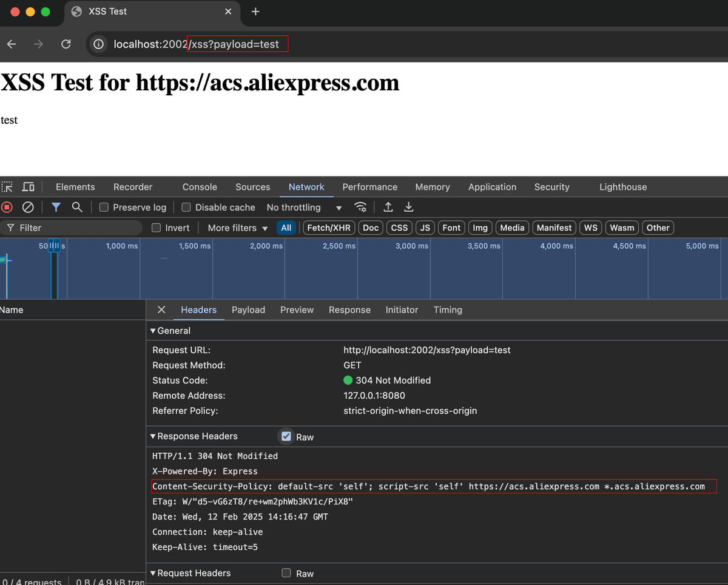Collapse the General headers section
Viewport: 728px width, 585px height.
[153, 330]
